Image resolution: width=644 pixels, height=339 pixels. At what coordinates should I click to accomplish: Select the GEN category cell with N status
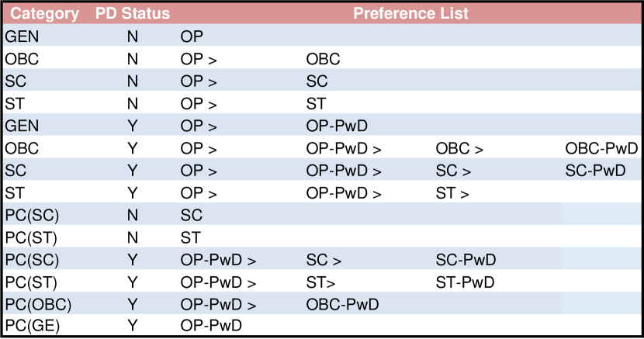click(22, 36)
